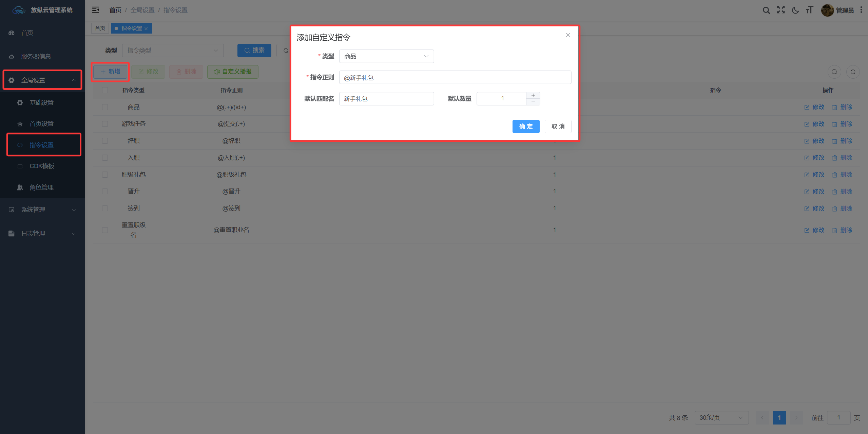Click the 确定 confirm button
Viewport: 868px width, 434px height.
click(526, 126)
